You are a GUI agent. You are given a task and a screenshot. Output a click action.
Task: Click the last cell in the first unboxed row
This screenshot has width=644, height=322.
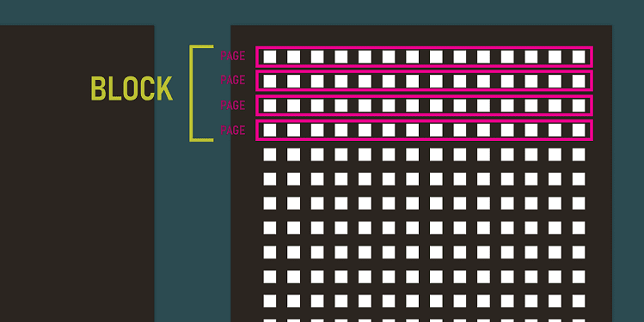[x=579, y=155]
